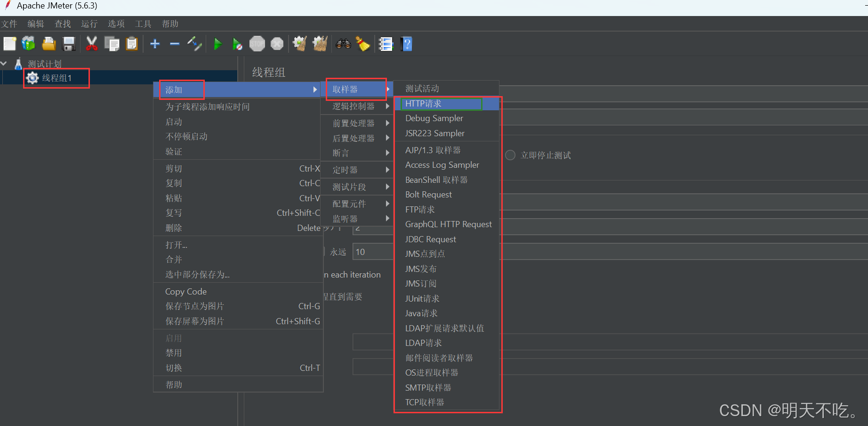Click 不停顿启动 in context menu
This screenshot has height=426, width=868.
[x=238, y=136]
